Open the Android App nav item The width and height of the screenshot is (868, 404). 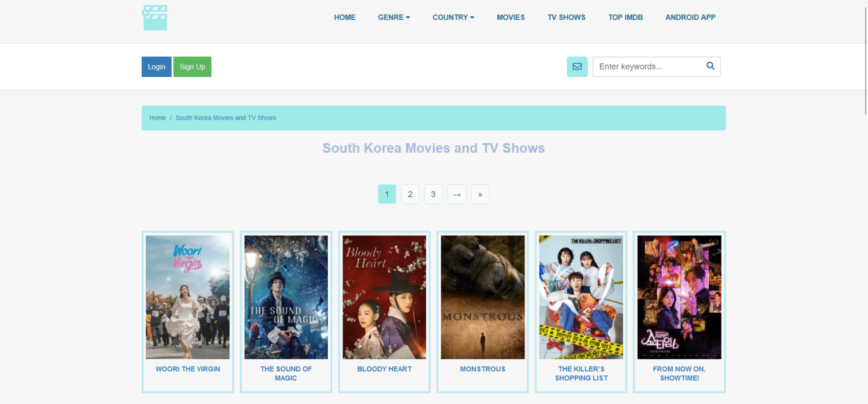(x=691, y=18)
